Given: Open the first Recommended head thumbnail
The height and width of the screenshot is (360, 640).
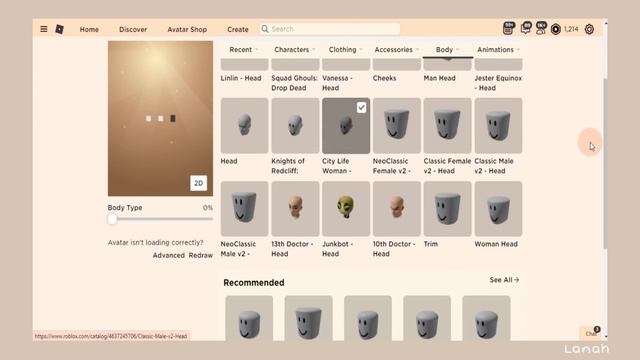Looking at the screenshot, I should click(x=249, y=318).
